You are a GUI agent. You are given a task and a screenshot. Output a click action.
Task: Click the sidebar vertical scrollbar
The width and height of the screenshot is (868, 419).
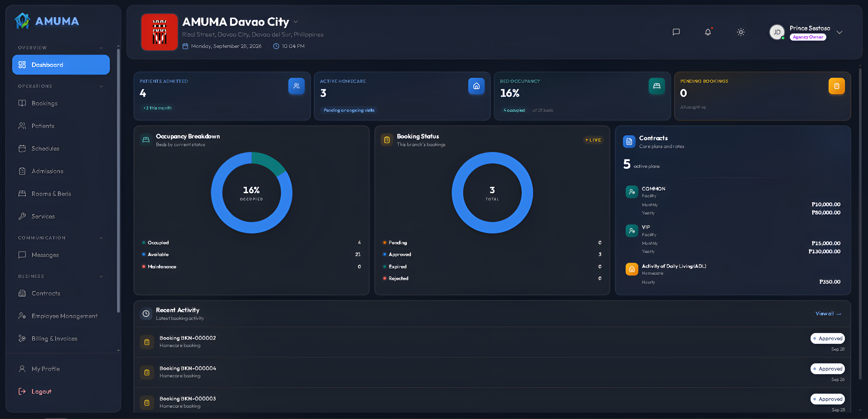tap(118, 181)
